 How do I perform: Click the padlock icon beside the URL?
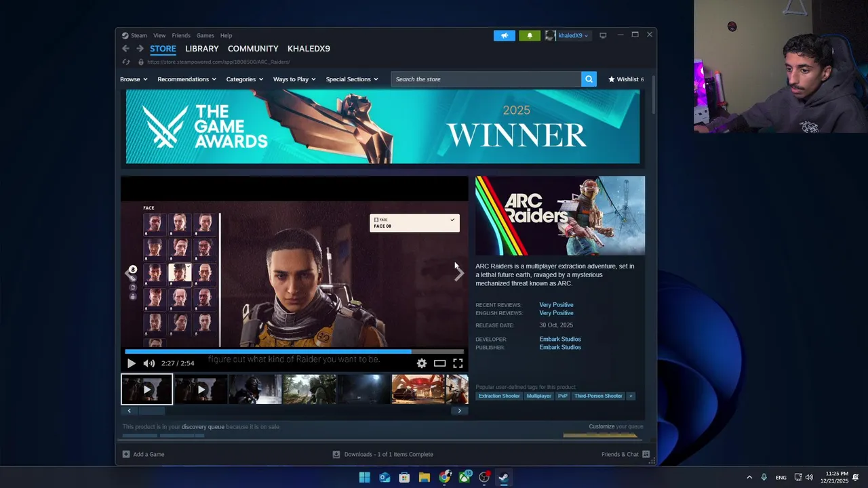click(140, 62)
